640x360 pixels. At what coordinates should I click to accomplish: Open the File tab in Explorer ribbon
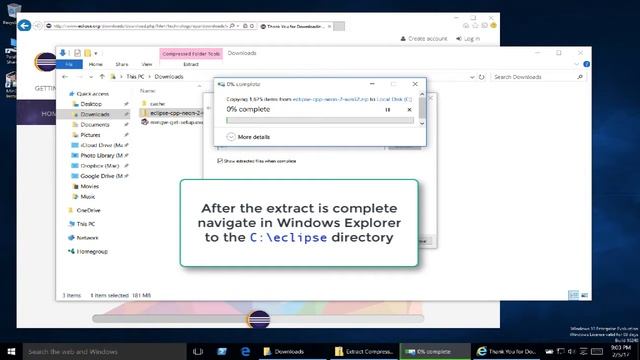click(69, 64)
